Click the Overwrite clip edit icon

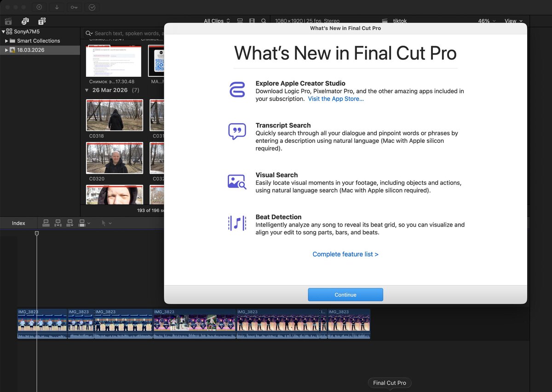click(82, 223)
